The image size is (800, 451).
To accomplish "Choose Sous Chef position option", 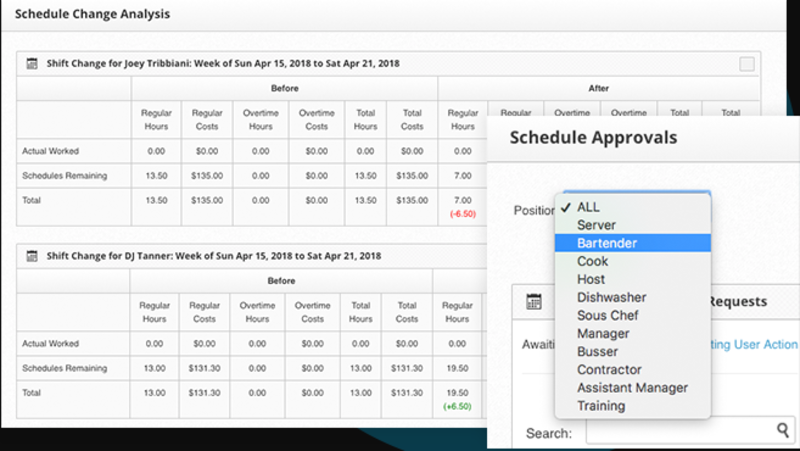I will (x=607, y=315).
